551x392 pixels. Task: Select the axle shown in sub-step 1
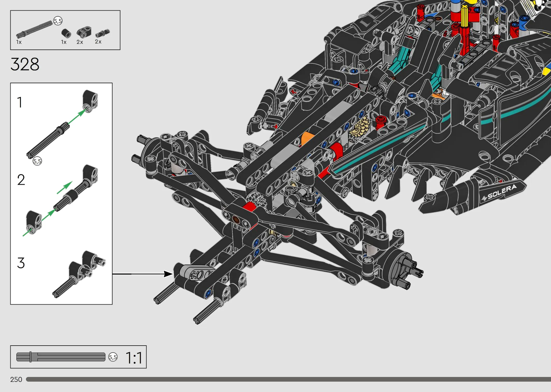(x=48, y=140)
